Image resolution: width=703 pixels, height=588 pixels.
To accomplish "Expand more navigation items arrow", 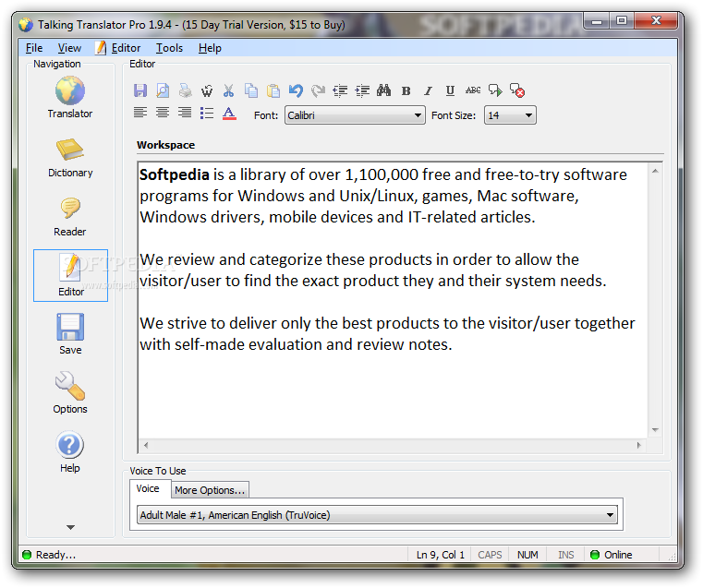I will click(x=70, y=527).
